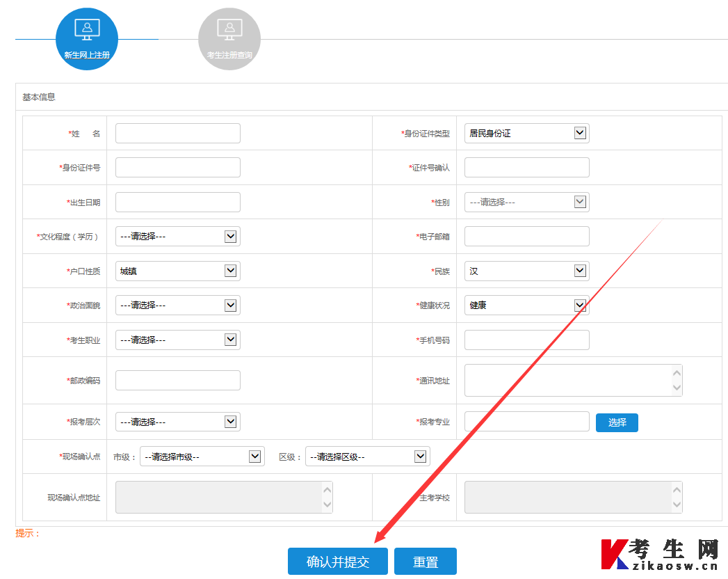This screenshot has height=579, width=728.
Task: Click the 新生网上注册 monitor icon
Action: (87, 30)
